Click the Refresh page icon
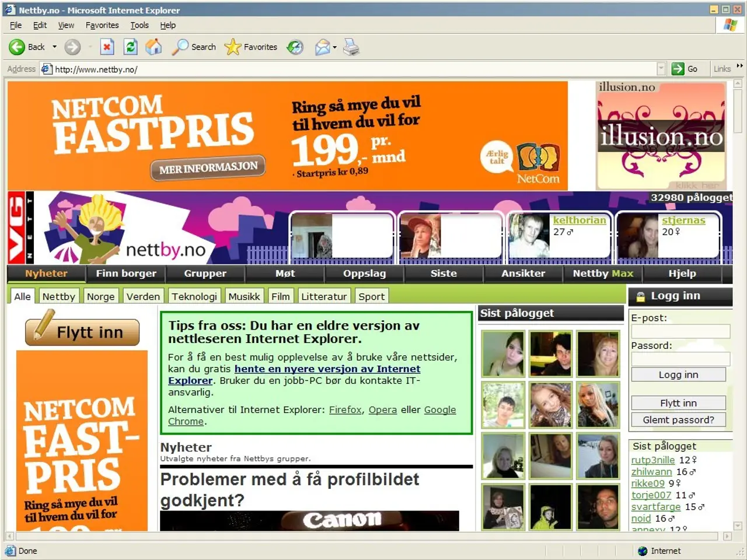747x560 pixels. [x=130, y=47]
